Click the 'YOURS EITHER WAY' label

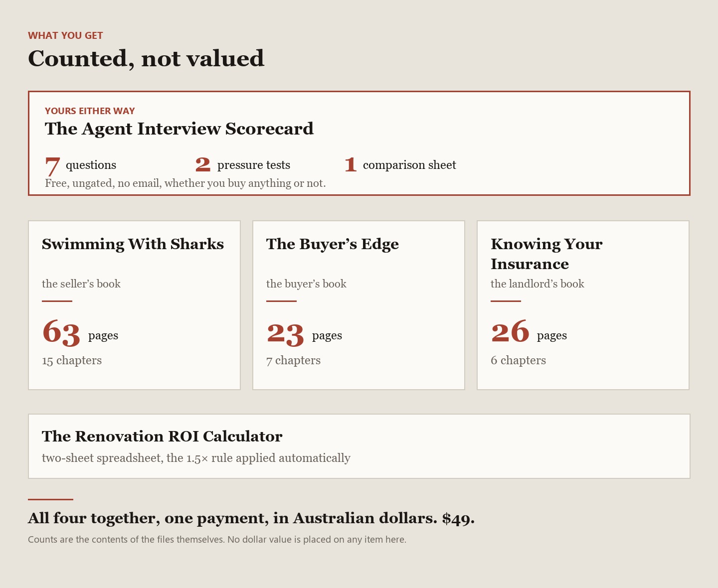90,111
